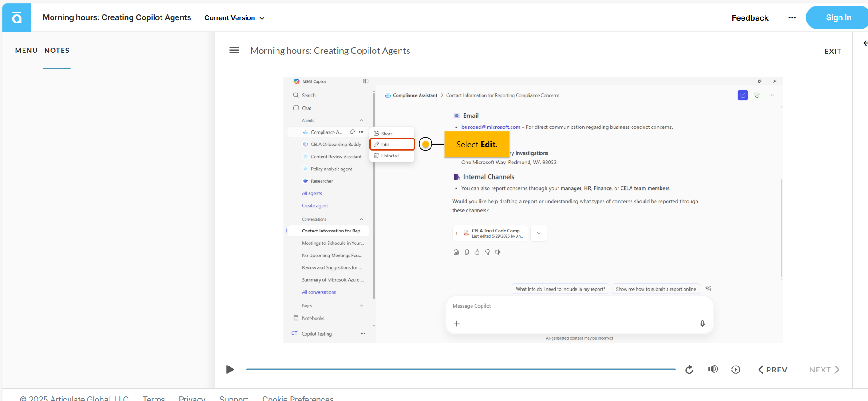Open the Current Version dropdown
This screenshot has height=401, width=868.
pyautogui.click(x=235, y=18)
